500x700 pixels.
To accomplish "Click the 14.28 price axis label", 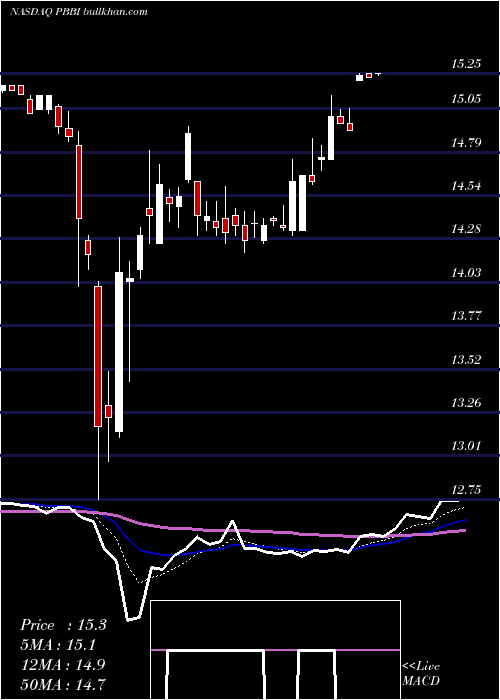I will coord(466,229).
